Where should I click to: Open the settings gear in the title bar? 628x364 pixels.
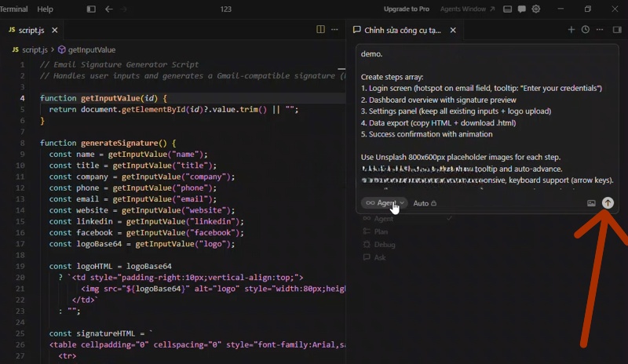click(536, 9)
